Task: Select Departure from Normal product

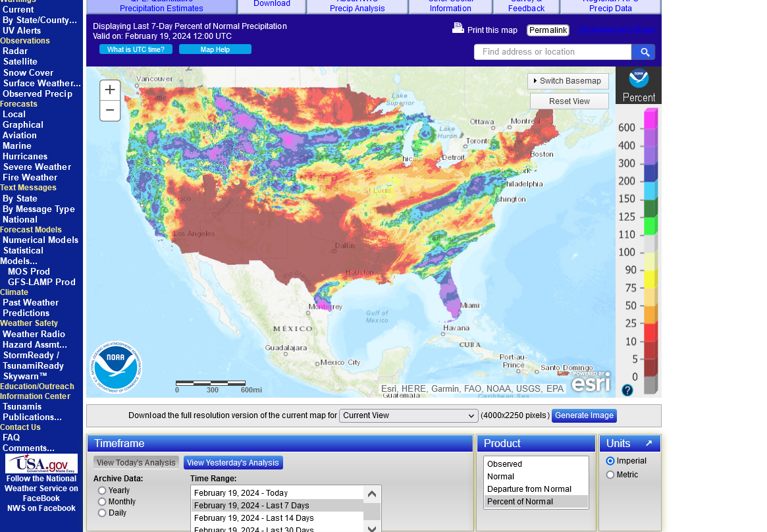Action: coord(536,489)
